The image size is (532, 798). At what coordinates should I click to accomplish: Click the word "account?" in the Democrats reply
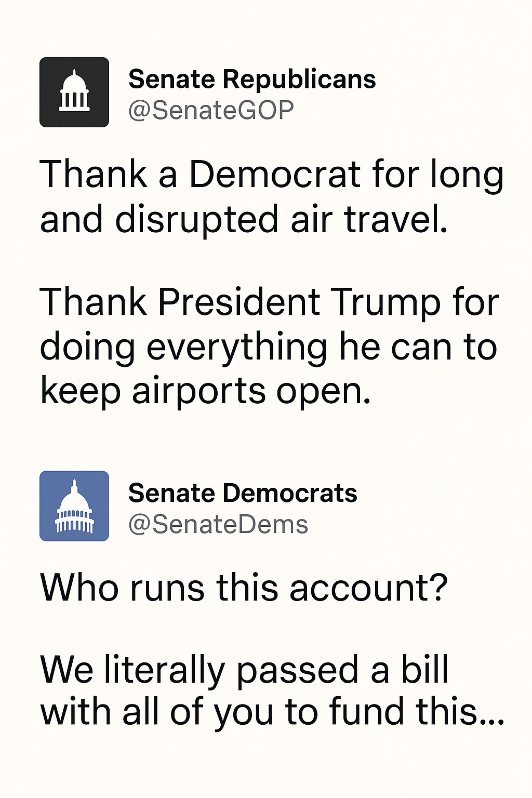[368, 589]
